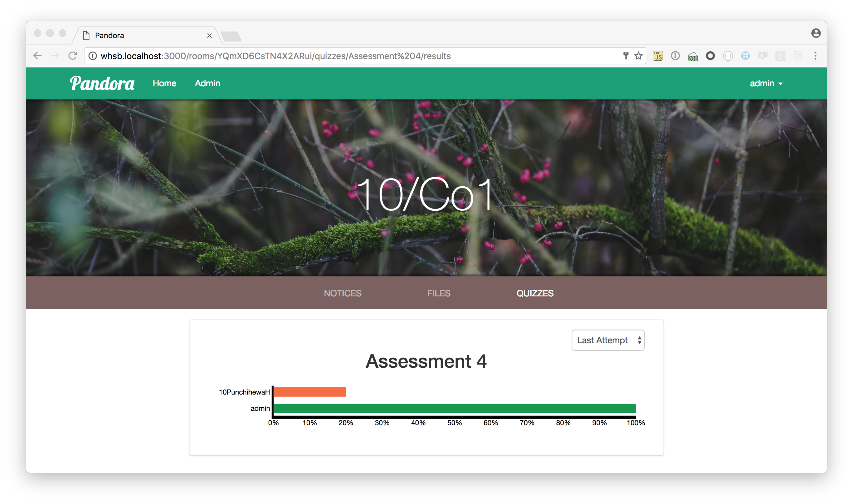This screenshot has width=853, height=504.
Task: Click the curly braces JSON extension icon
Action: coord(728,56)
